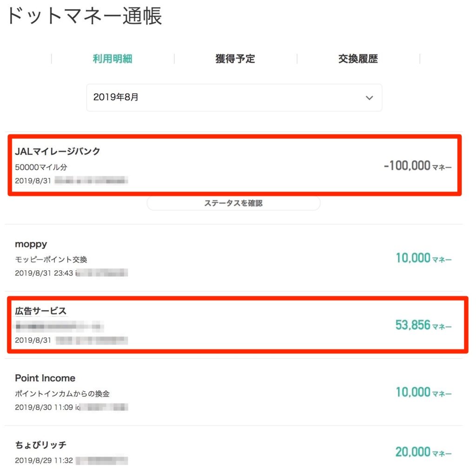The width and height of the screenshot is (476, 473).
Task: Click the 50000マイル分 detail text
Action: (x=41, y=167)
